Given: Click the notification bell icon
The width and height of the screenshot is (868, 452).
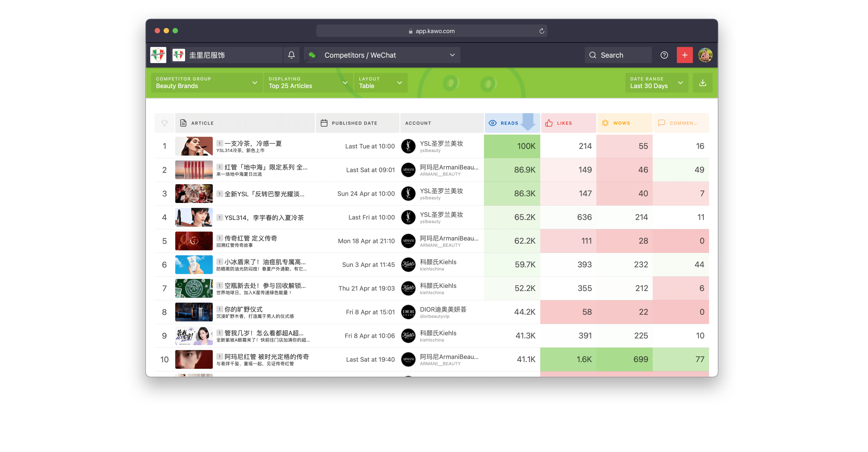Looking at the screenshot, I should point(291,55).
